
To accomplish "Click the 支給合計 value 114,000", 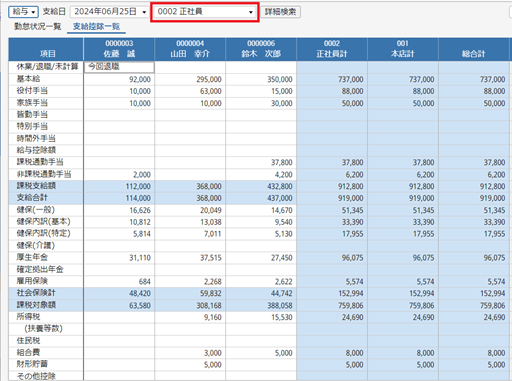I will tap(138, 198).
